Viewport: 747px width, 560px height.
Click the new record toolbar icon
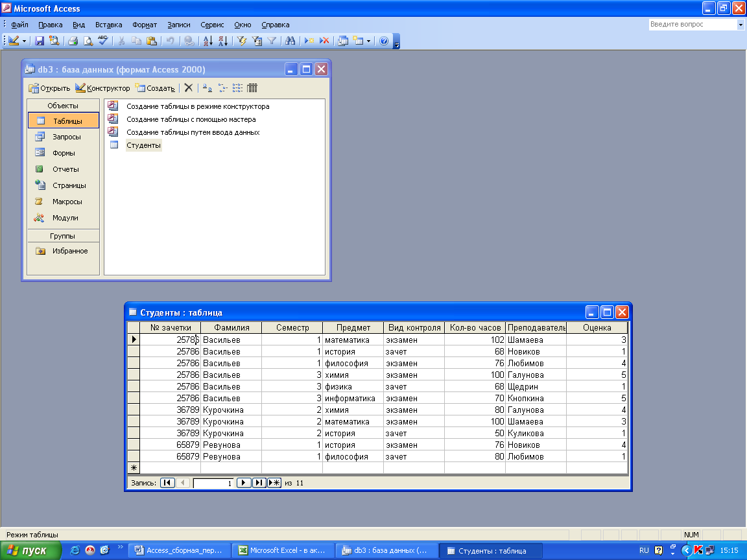click(309, 41)
